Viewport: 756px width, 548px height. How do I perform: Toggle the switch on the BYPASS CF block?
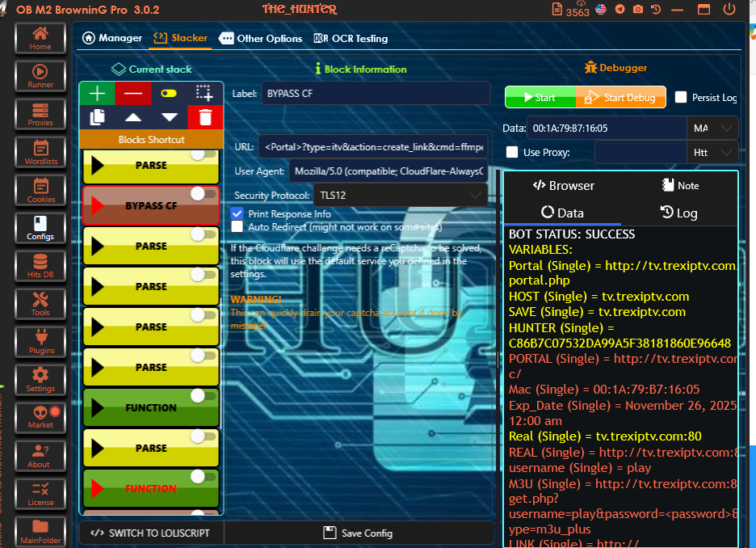click(204, 194)
